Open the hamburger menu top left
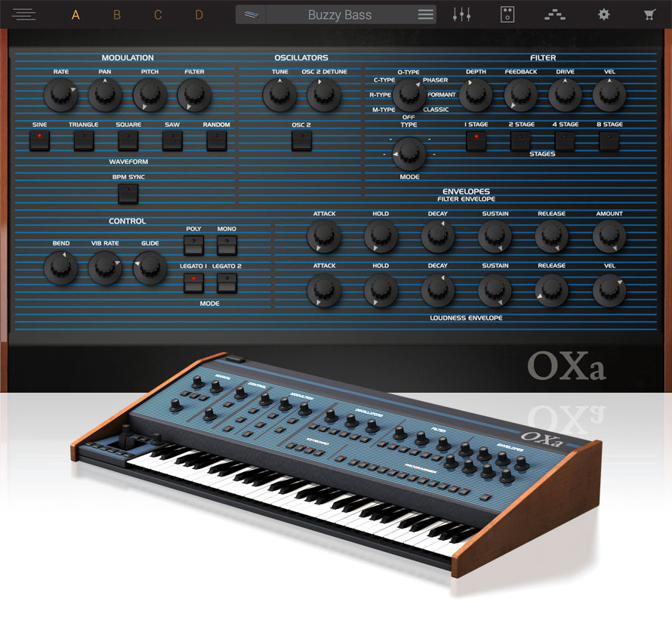This screenshot has height=617, width=672. pos(23,14)
